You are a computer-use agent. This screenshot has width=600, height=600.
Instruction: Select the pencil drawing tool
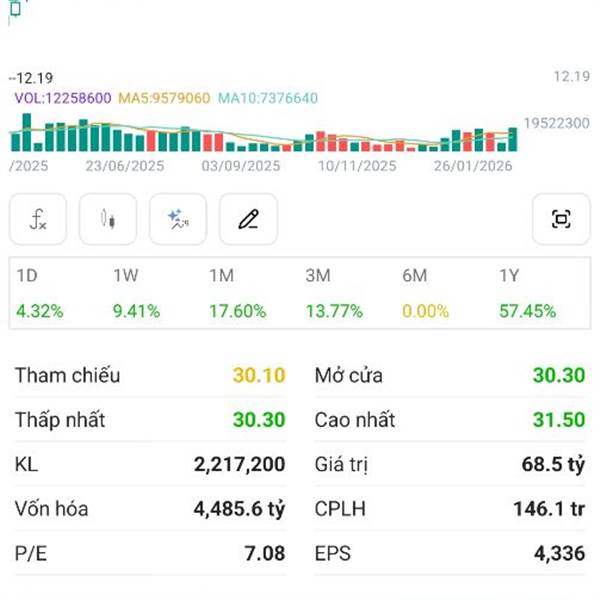(248, 219)
